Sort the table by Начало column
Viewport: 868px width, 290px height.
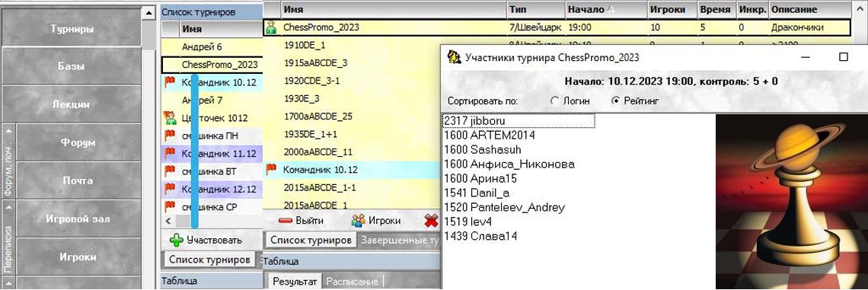coord(606,9)
